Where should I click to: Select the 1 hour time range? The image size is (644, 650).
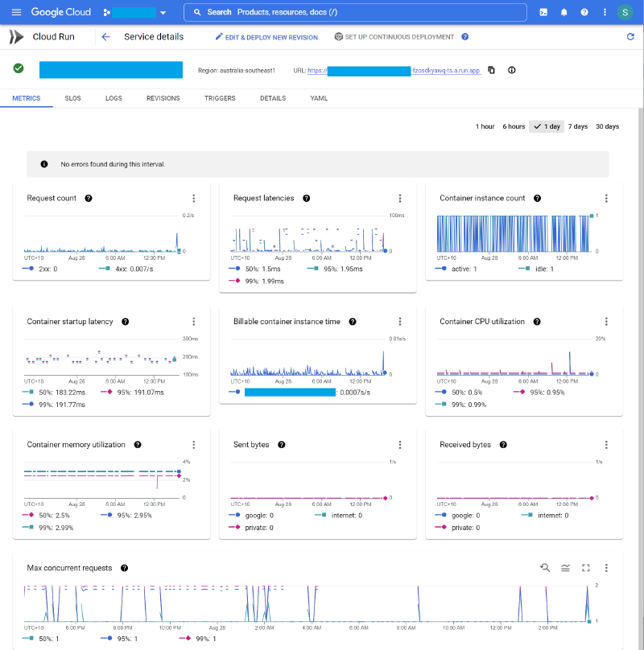pyautogui.click(x=485, y=126)
